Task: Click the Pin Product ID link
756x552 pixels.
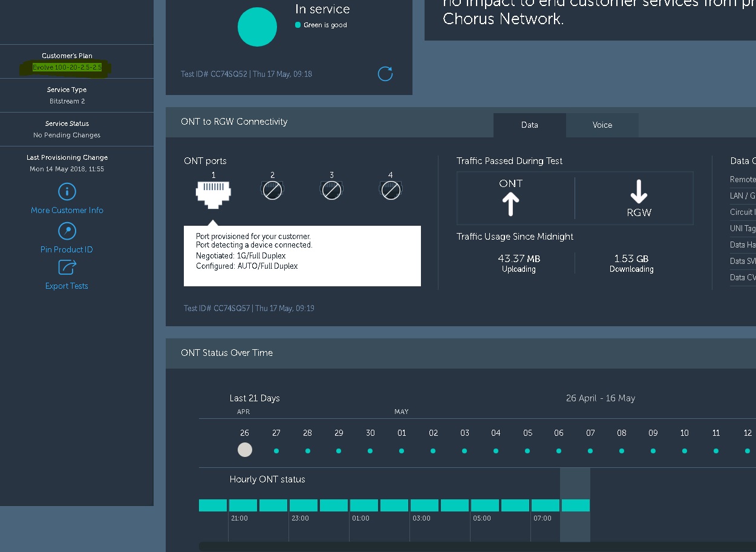Action: [x=67, y=250]
